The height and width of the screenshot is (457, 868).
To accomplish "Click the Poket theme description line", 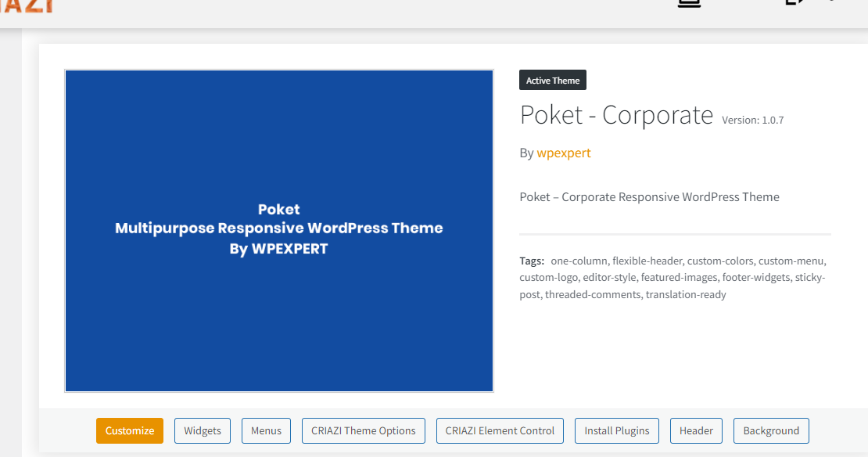I will coord(649,196).
